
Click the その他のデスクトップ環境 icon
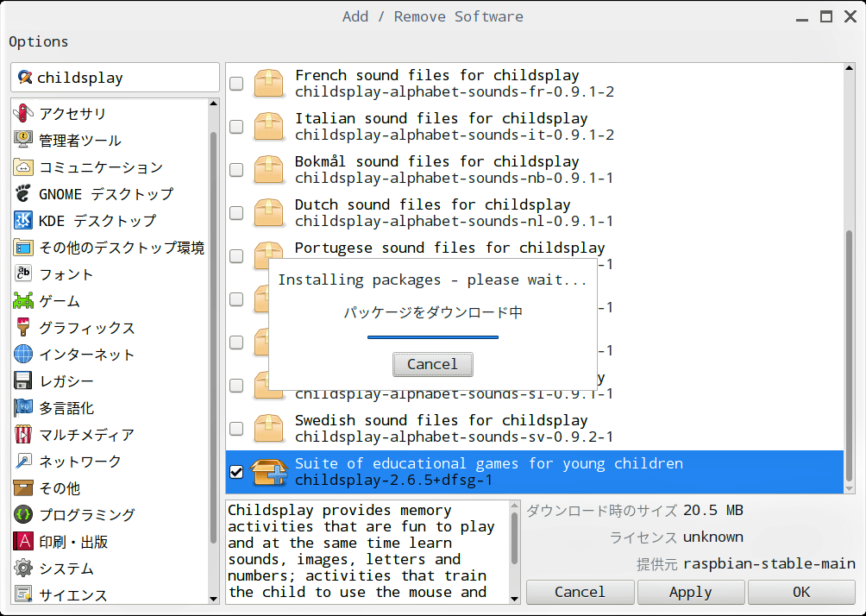pos(23,247)
